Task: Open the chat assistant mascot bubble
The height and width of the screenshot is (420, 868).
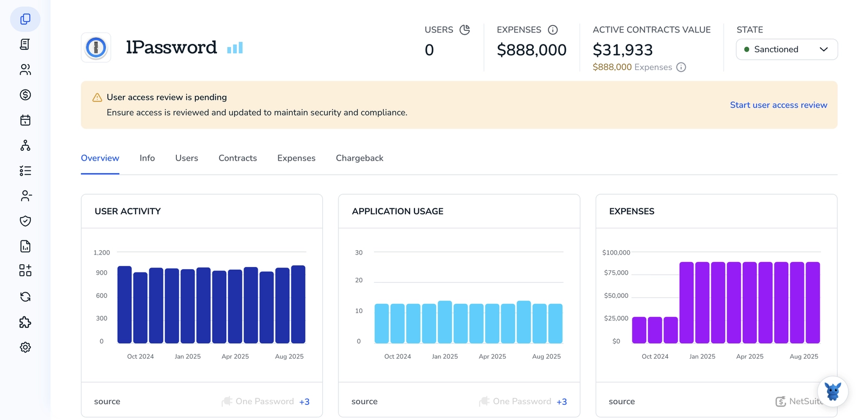Action: click(833, 391)
